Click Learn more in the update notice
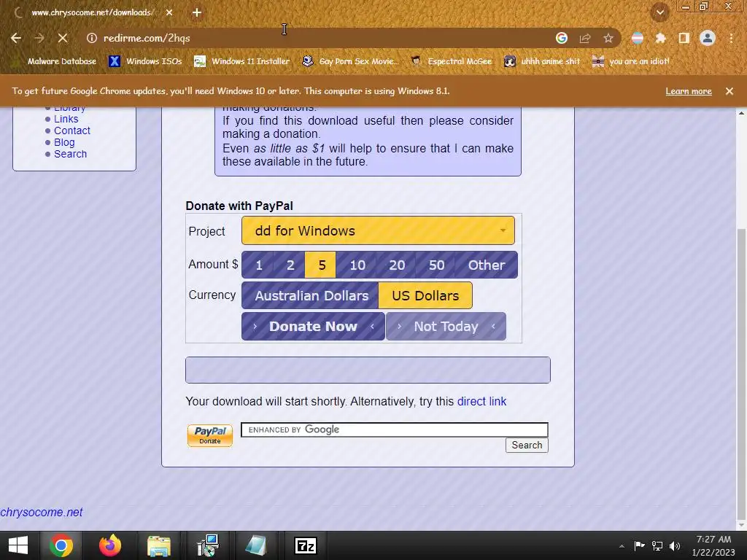The height and width of the screenshot is (560, 747). (x=689, y=91)
